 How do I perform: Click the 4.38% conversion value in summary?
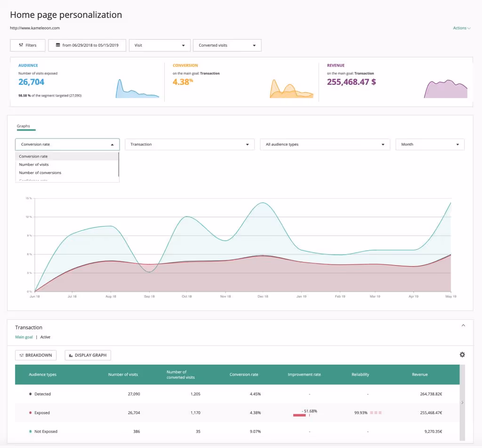(183, 82)
